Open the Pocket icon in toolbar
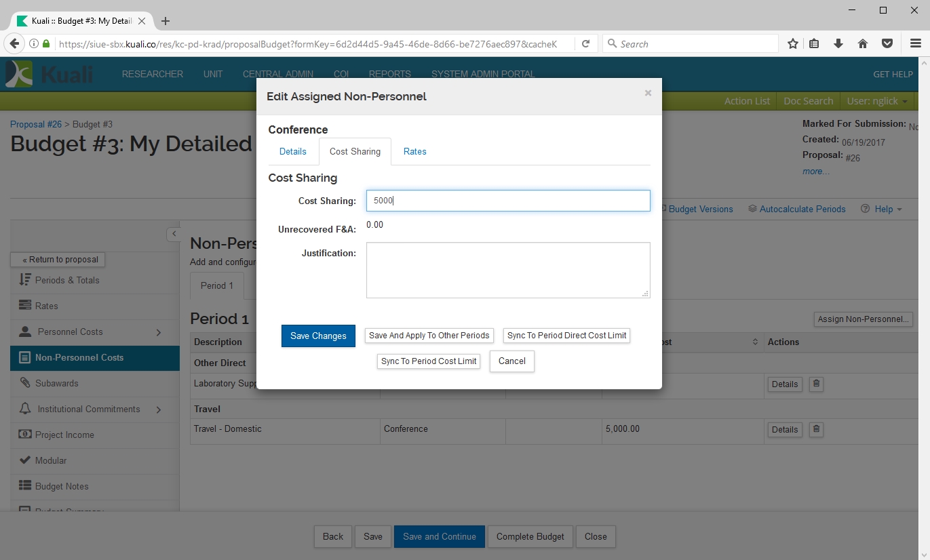 pos(887,44)
